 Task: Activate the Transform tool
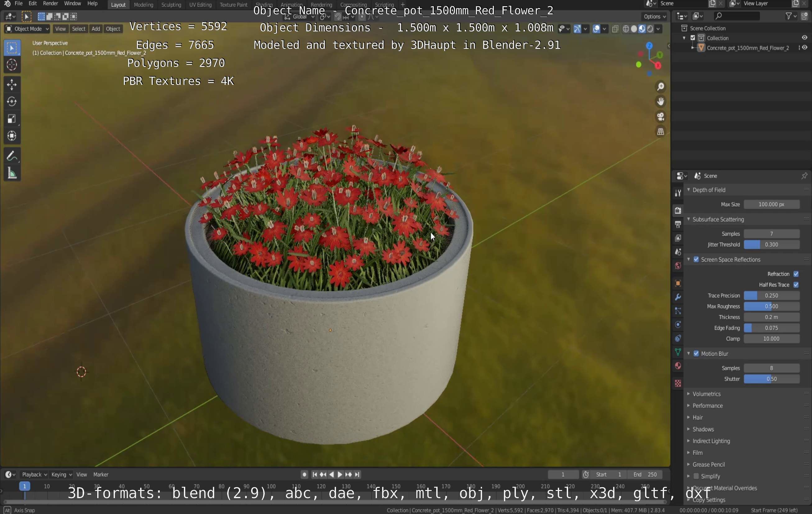(12, 136)
